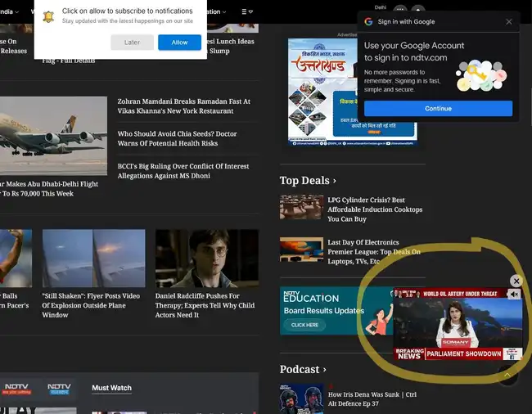Screen dimensions: 532x414
Task: Click the Google logo in sign-in popup
Action: click(x=368, y=22)
